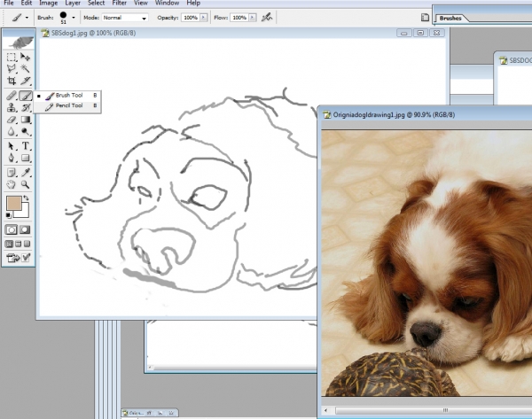Open the Flow slider arrow
This screenshot has height=419, width=532.
pyautogui.click(x=253, y=18)
